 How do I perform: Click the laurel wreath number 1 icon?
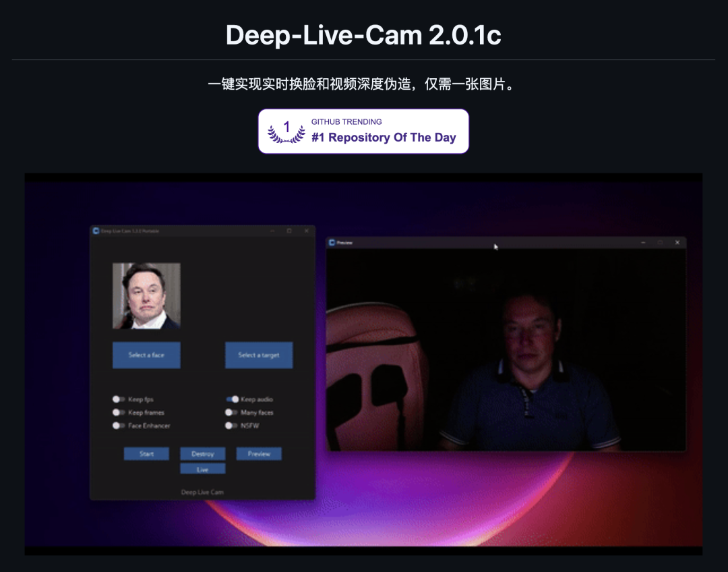(286, 132)
